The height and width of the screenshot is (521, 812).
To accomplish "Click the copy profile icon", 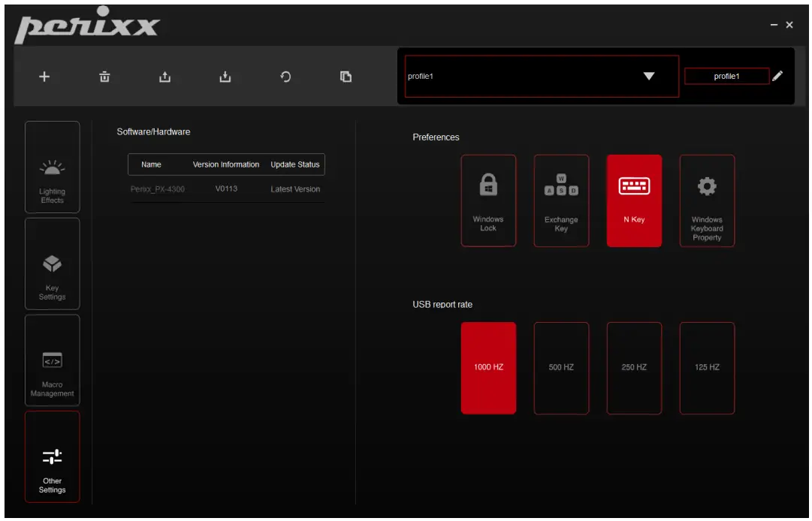I will (346, 77).
